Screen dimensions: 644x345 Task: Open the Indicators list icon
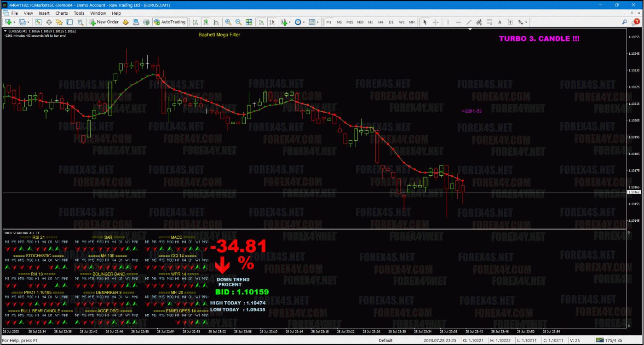coord(284,22)
